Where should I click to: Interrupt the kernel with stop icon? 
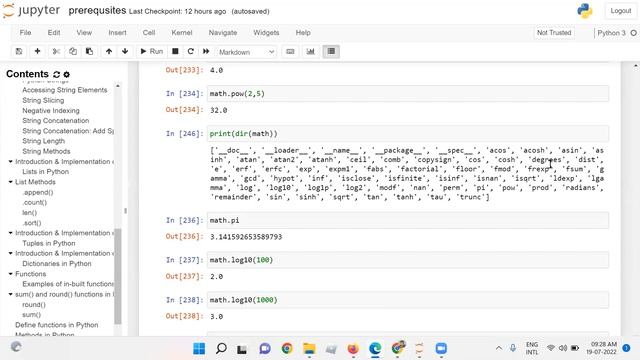[175, 51]
